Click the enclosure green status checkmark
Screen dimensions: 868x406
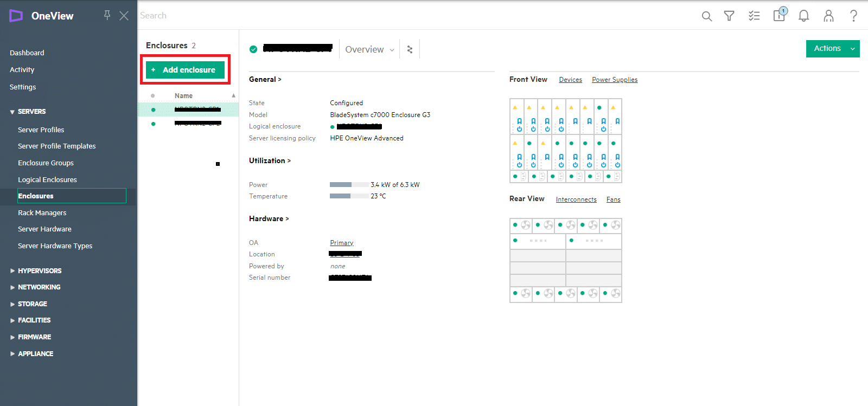coord(253,49)
